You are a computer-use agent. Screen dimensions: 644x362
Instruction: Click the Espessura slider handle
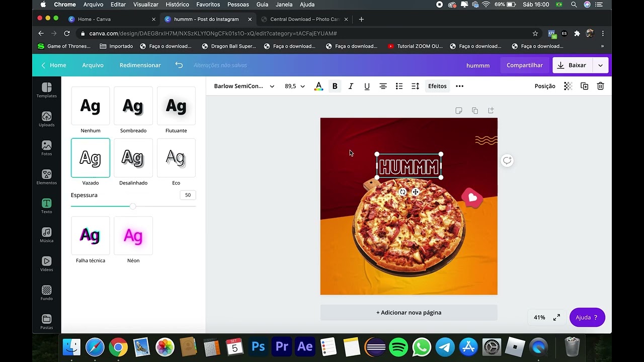[x=132, y=206]
